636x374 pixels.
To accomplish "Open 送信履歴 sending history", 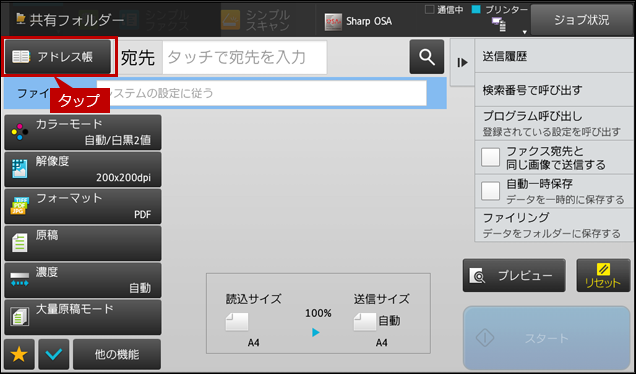I will [554, 56].
